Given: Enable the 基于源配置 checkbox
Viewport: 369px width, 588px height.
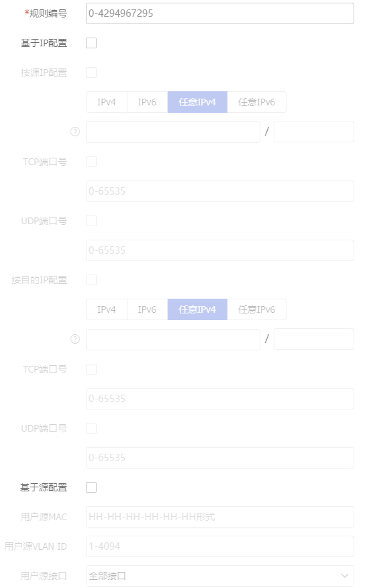Looking at the screenshot, I should point(91,487).
